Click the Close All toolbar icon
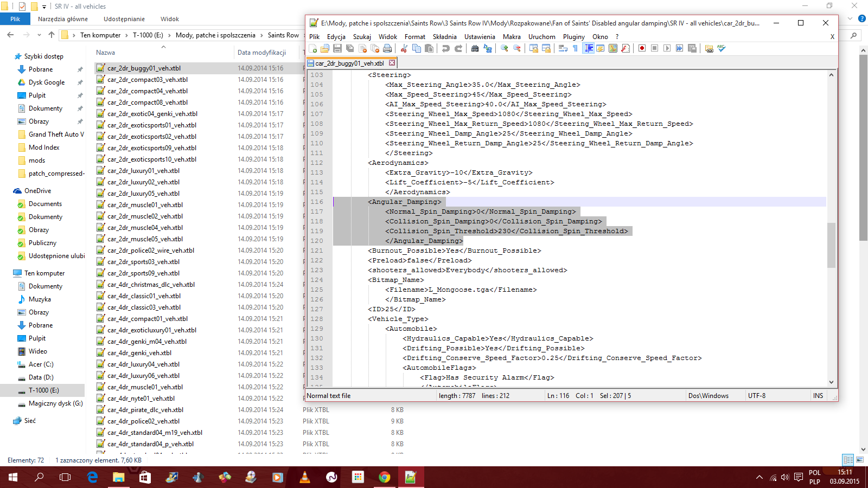This screenshot has width=868, height=488. pyautogui.click(x=375, y=48)
